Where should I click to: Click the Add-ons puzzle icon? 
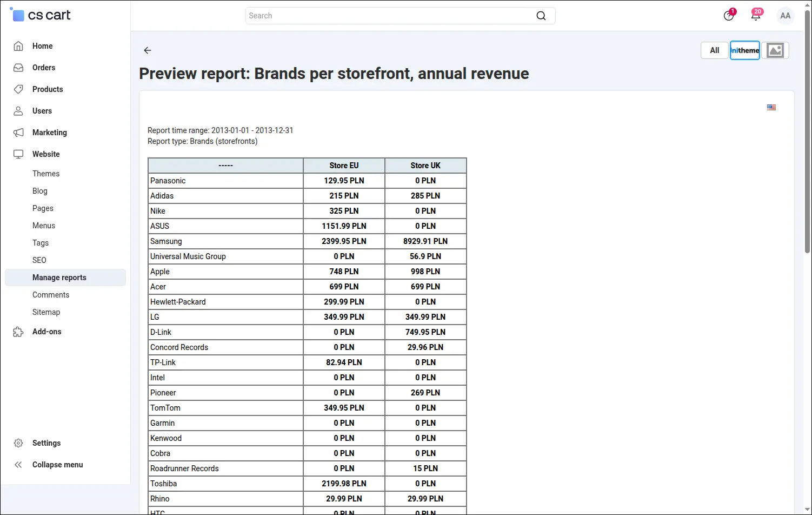coord(18,332)
